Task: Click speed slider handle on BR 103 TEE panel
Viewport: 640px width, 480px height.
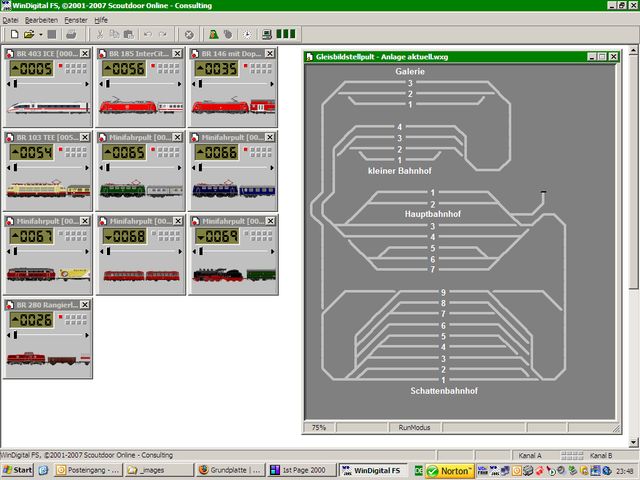Action: (16, 167)
